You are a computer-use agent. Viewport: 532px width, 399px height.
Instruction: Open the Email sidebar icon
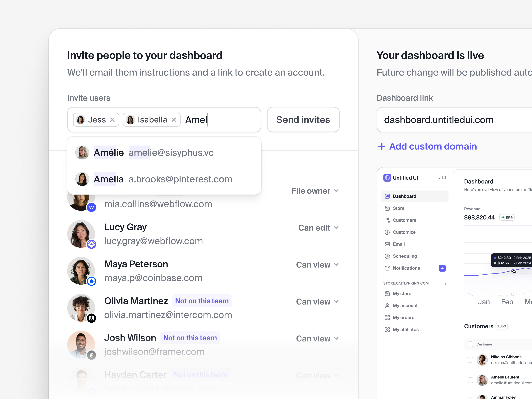coord(387,244)
